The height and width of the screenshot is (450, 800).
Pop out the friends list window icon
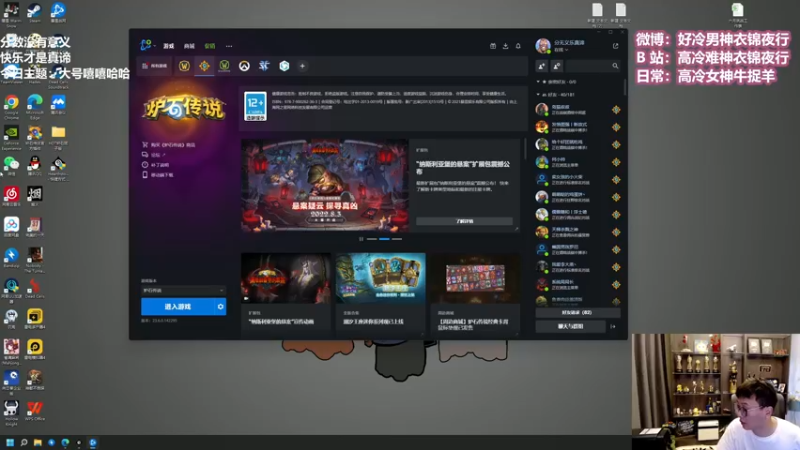pos(615,46)
